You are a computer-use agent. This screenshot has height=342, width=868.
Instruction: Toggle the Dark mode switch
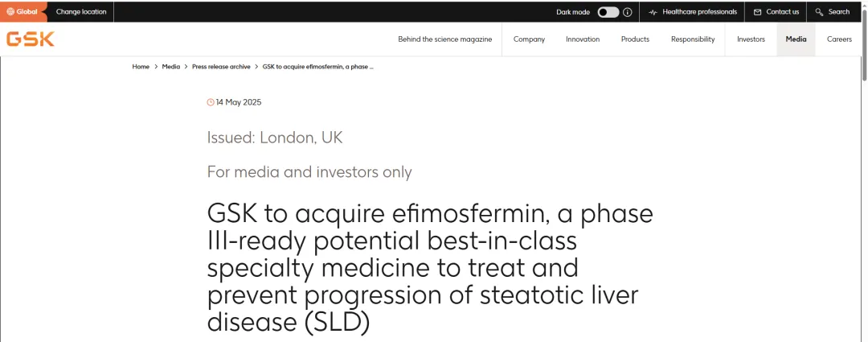pyautogui.click(x=608, y=12)
